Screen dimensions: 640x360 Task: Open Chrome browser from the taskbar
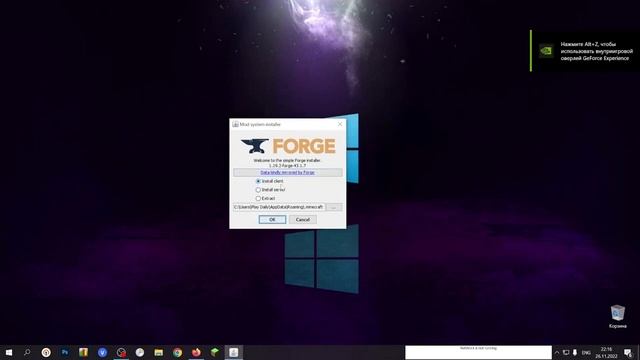177,352
